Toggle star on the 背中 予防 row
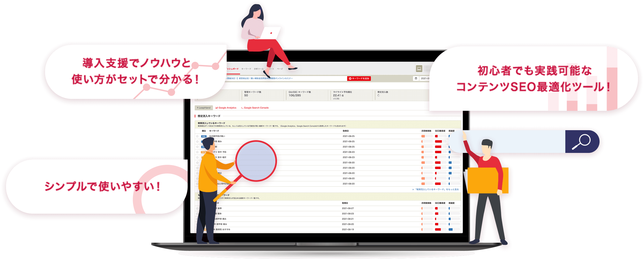Image resolution: width=644 pixels, height=259 pixels. pos(197,152)
